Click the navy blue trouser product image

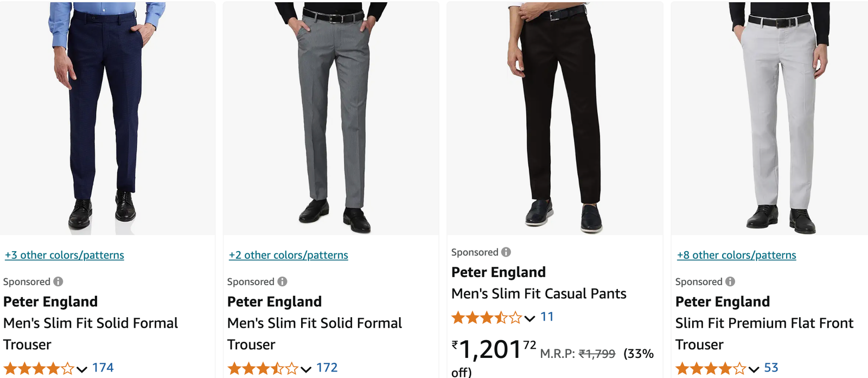107,117
